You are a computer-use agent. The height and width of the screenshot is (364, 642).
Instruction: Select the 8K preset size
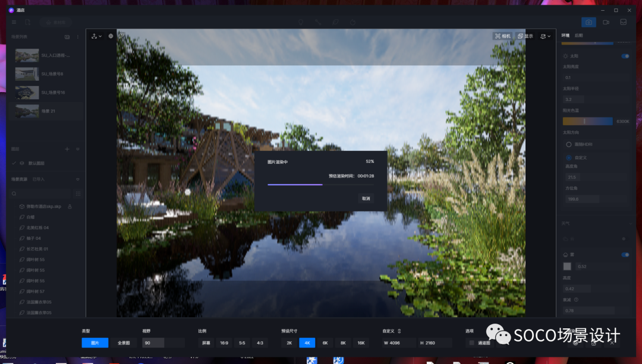343,343
